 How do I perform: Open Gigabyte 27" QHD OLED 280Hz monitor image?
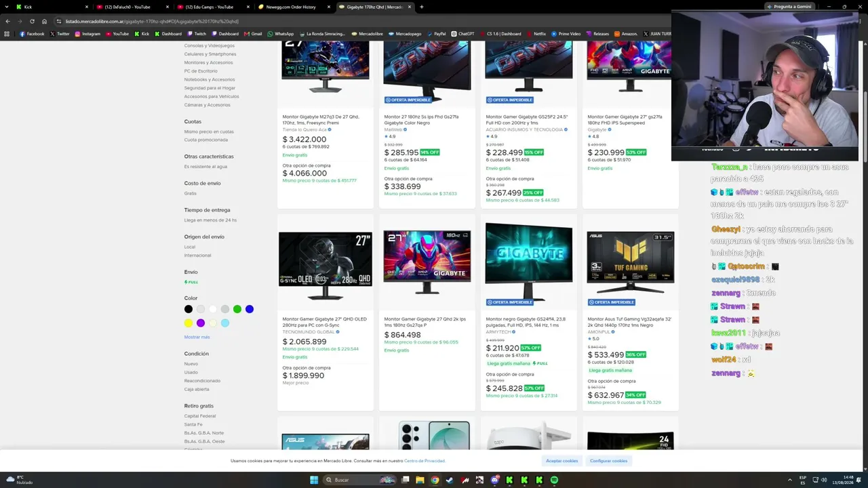click(x=325, y=264)
